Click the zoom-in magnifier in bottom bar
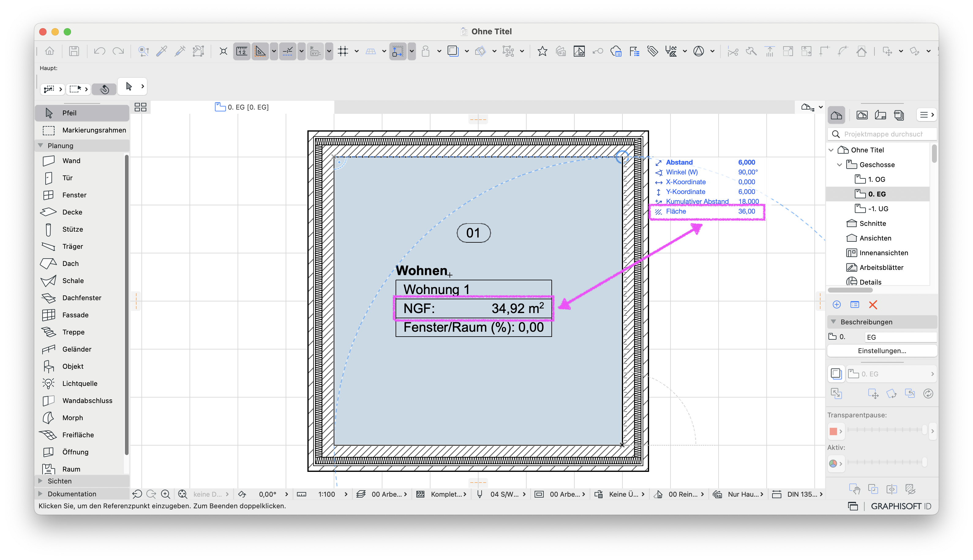973x560 pixels. click(165, 494)
